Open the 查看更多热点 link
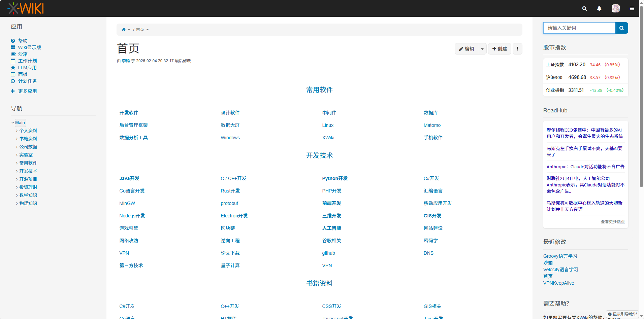644x319 pixels. tap(612, 221)
